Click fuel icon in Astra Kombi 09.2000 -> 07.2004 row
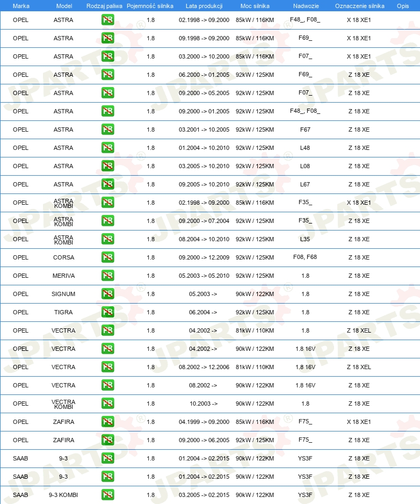Screen dimensions: 420x504 click(x=107, y=221)
